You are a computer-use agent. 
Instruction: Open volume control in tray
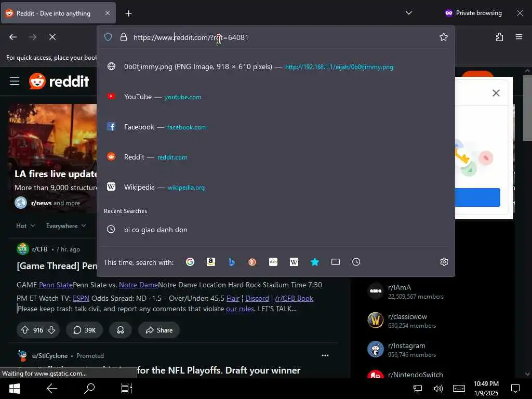point(438,389)
